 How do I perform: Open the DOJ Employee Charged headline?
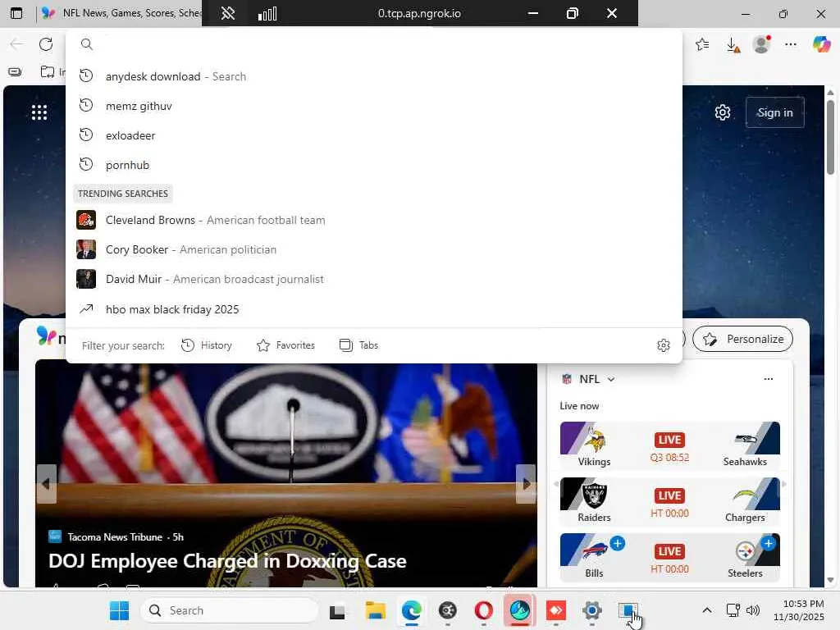(x=227, y=561)
